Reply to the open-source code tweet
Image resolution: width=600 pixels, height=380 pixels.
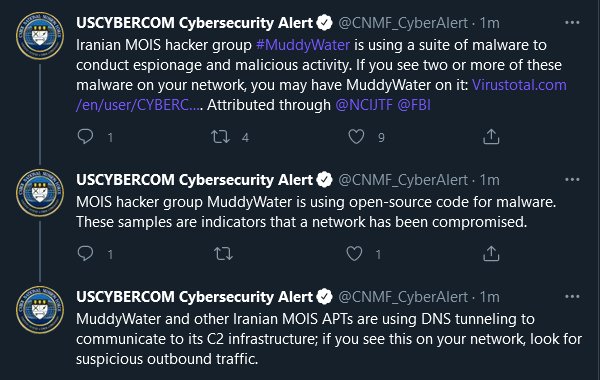click(85, 254)
